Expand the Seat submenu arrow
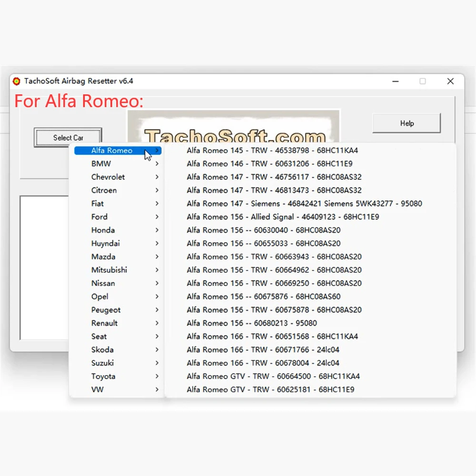The width and height of the screenshot is (476, 476). click(157, 337)
